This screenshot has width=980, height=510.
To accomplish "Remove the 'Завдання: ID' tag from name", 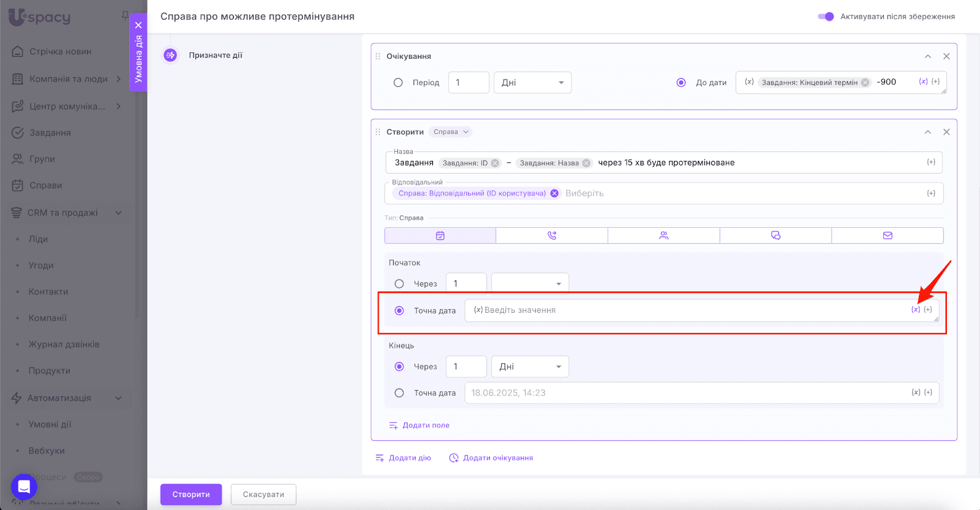I will pos(495,163).
